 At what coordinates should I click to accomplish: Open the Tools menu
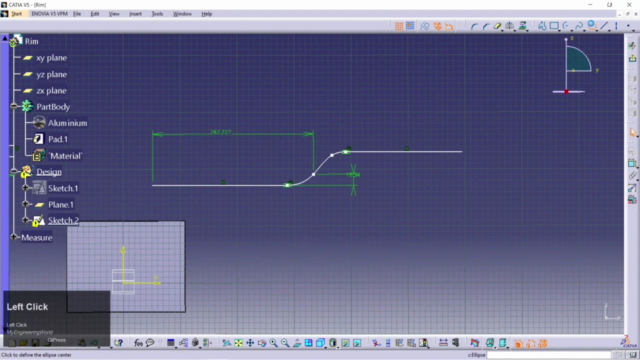click(157, 14)
